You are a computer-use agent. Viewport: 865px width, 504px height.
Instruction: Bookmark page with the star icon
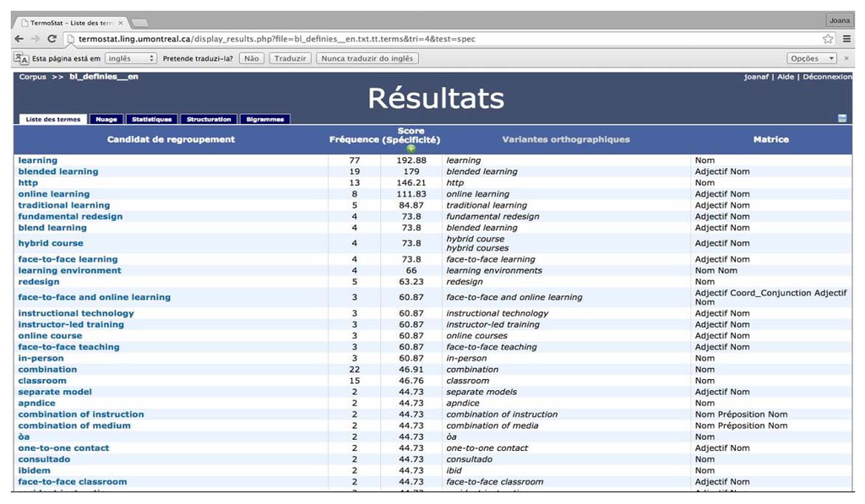[828, 39]
